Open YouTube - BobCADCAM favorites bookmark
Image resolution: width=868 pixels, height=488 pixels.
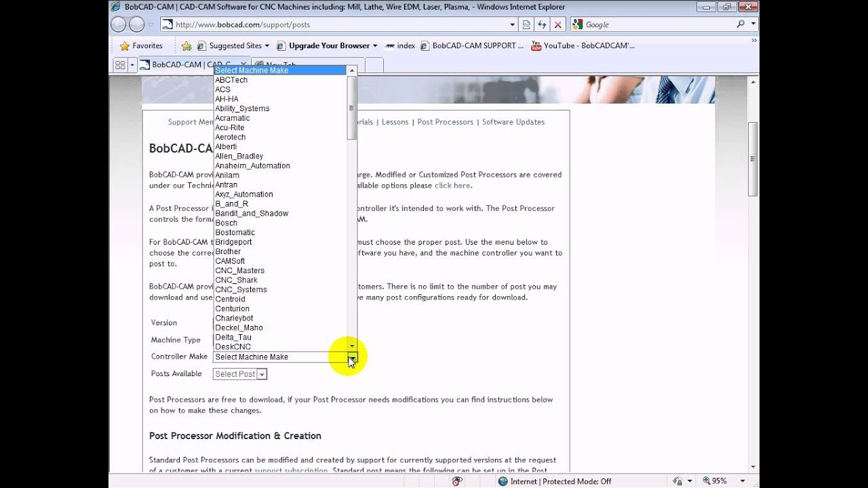(x=584, y=45)
